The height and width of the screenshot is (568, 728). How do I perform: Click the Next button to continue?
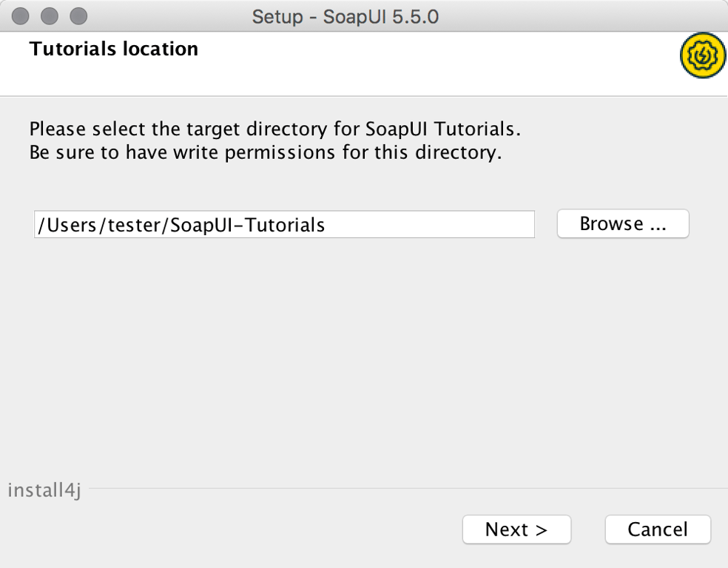coord(516,530)
